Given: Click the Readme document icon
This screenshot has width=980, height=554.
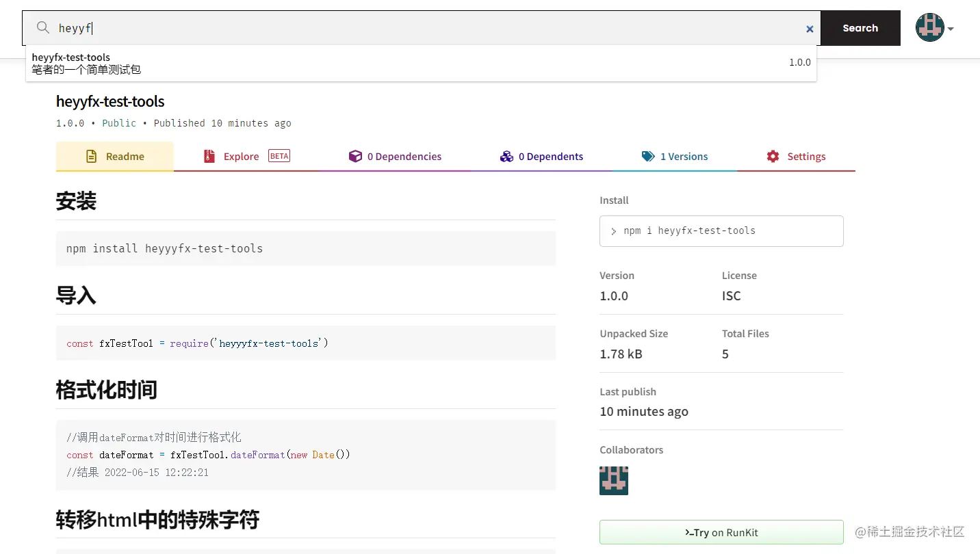Looking at the screenshot, I should (x=92, y=157).
